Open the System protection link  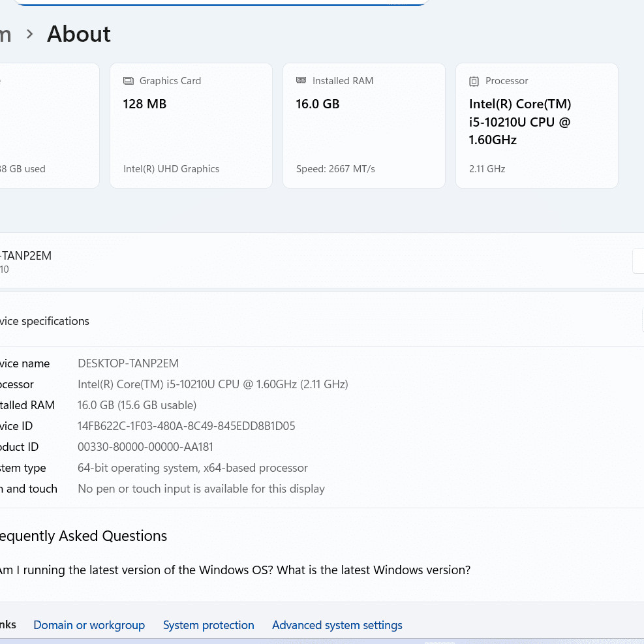point(208,625)
